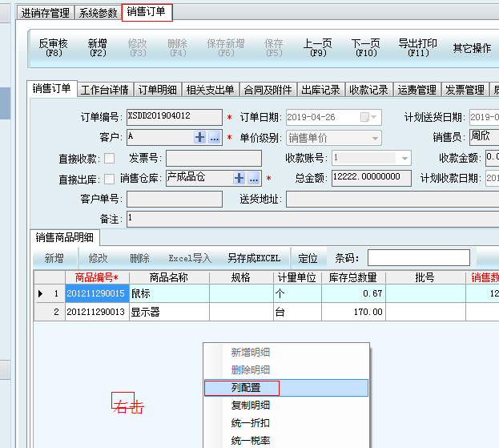
Task: Click into the 条码 input field
Action: tap(418, 258)
